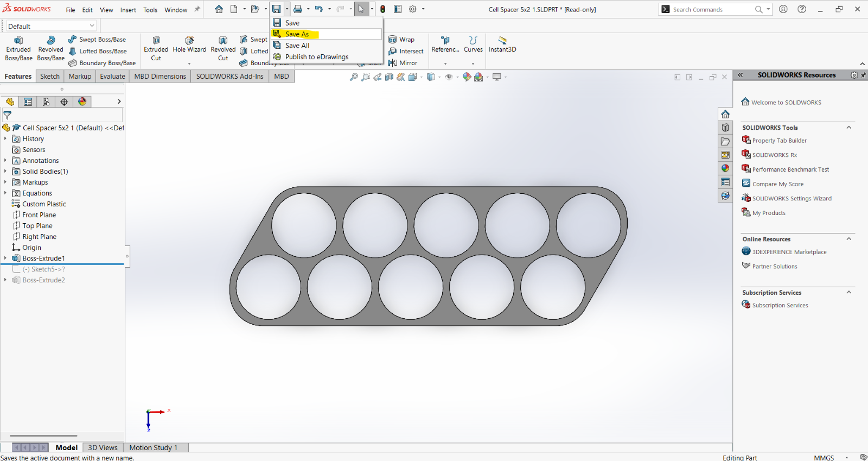This screenshot has height=461, width=868.
Task: Collapse the Subscription Services section
Action: click(849, 292)
